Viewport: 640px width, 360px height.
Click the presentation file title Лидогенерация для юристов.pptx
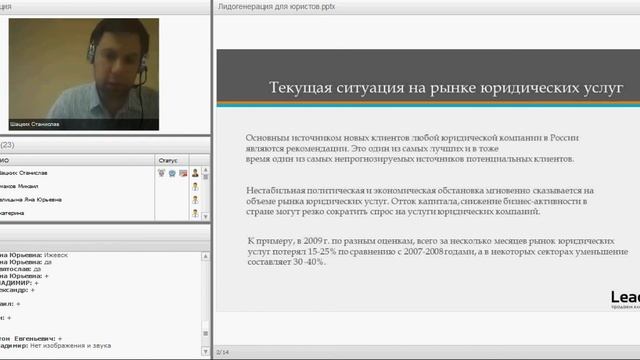pyautogui.click(x=276, y=7)
